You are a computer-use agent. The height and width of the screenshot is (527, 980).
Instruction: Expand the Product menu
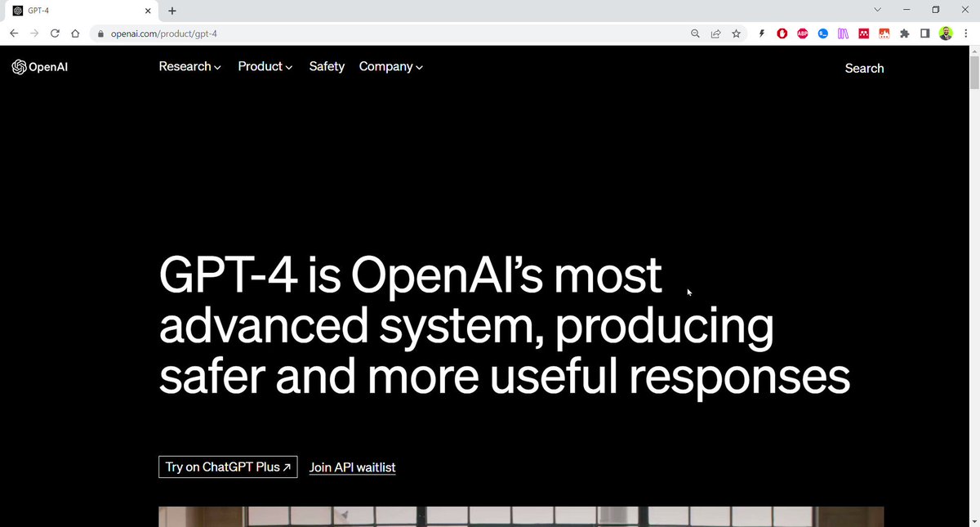point(265,66)
